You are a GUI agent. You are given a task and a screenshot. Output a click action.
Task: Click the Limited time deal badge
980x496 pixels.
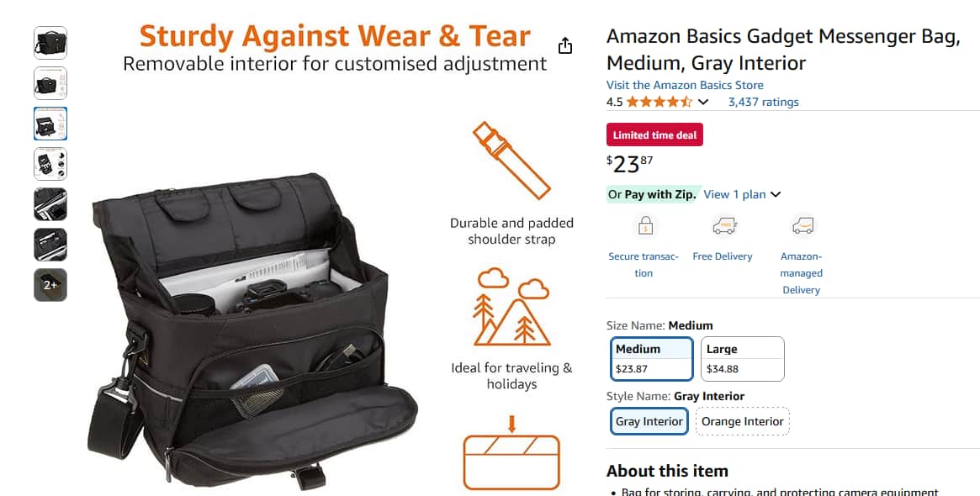pyautogui.click(x=654, y=135)
